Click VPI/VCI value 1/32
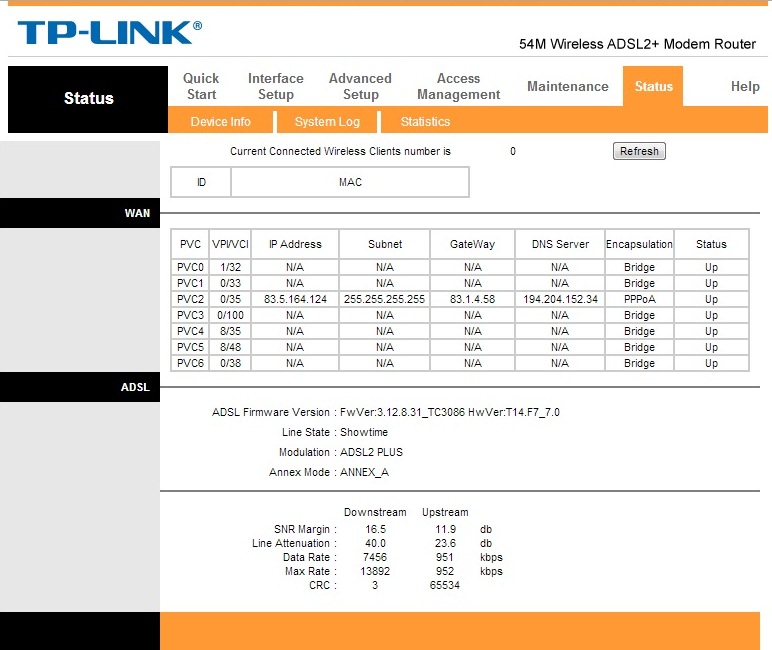 (x=230, y=267)
